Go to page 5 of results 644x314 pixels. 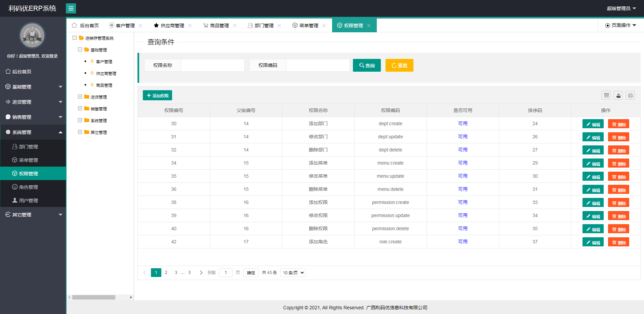[190, 273]
